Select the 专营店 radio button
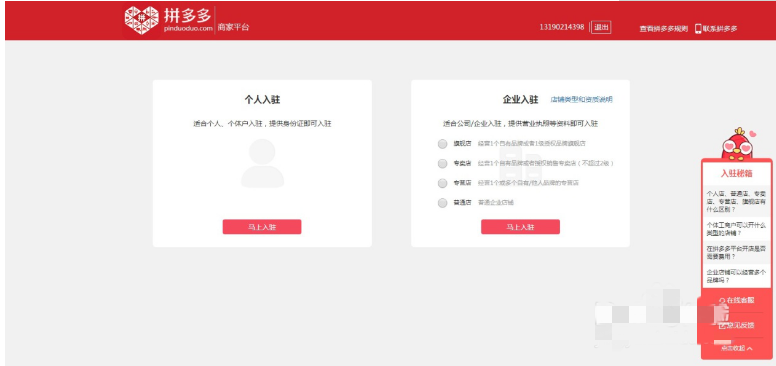The image size is (776, 366). pyautogui.click(x=442, y=183)
